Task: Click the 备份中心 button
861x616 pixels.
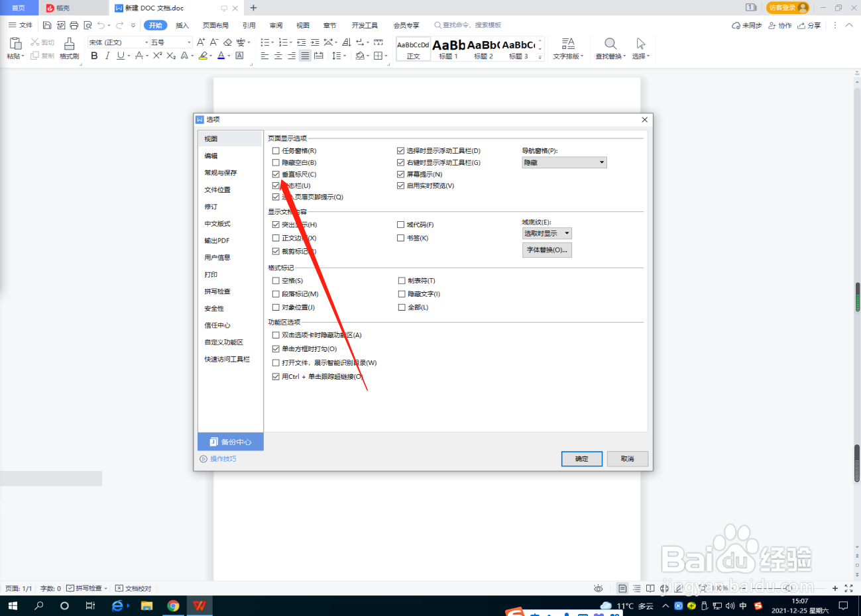Action: (231, 442)
